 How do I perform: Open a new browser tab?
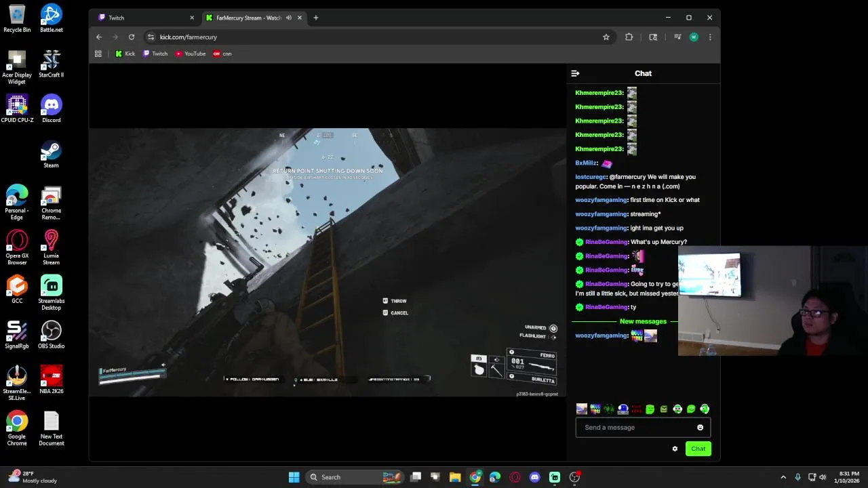click(x=315, y=18)
